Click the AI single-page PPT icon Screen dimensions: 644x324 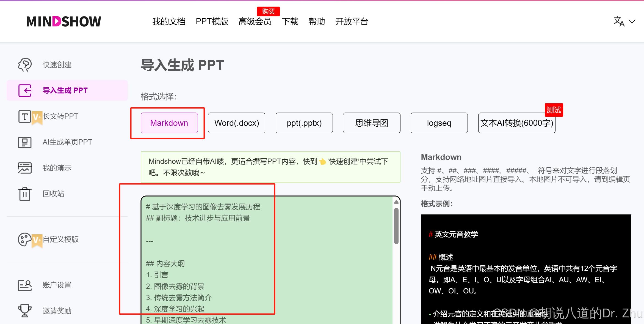pos(25,142)
